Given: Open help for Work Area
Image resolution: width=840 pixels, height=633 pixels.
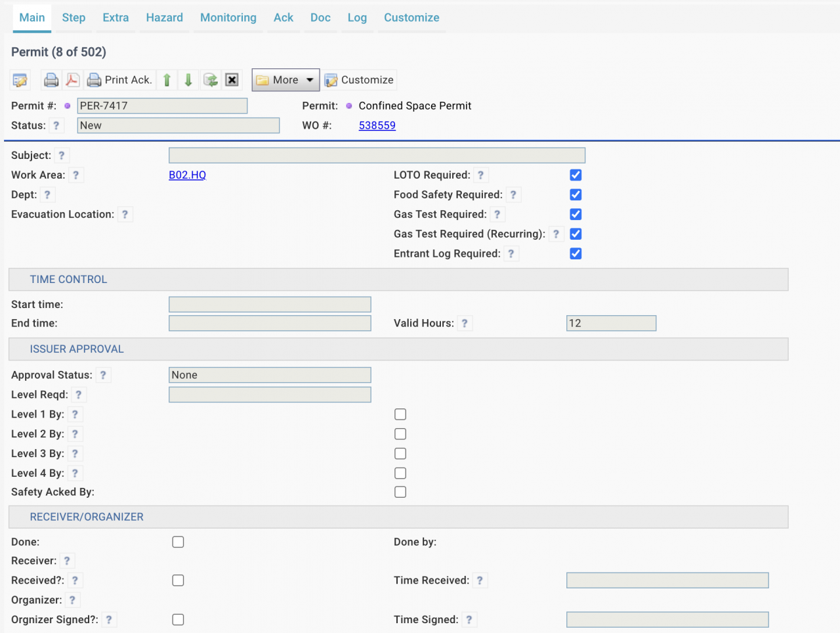Looking at the screenshot, I should click(76, 175).
